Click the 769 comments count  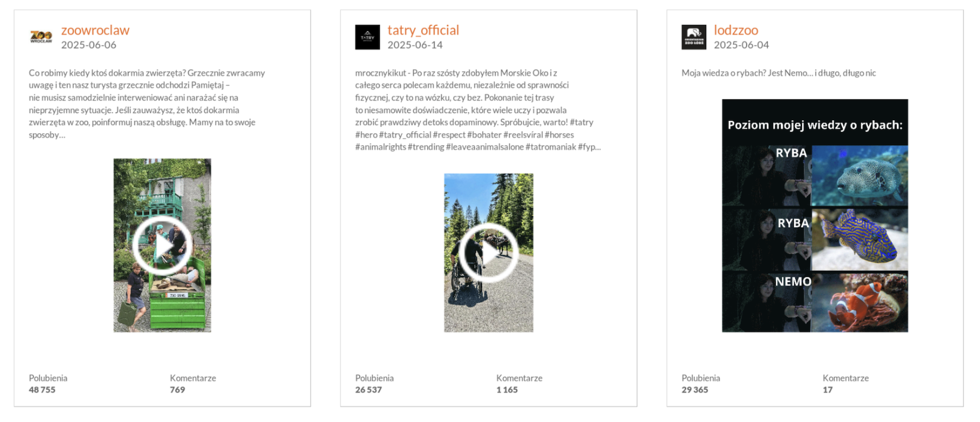pyautogui.click(x=177, y=390)
